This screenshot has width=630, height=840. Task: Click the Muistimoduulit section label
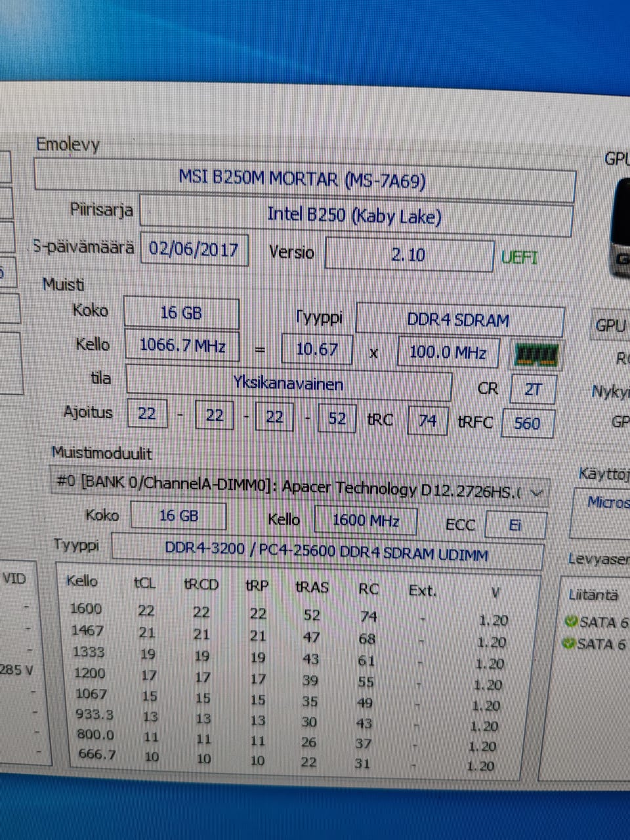102,453
